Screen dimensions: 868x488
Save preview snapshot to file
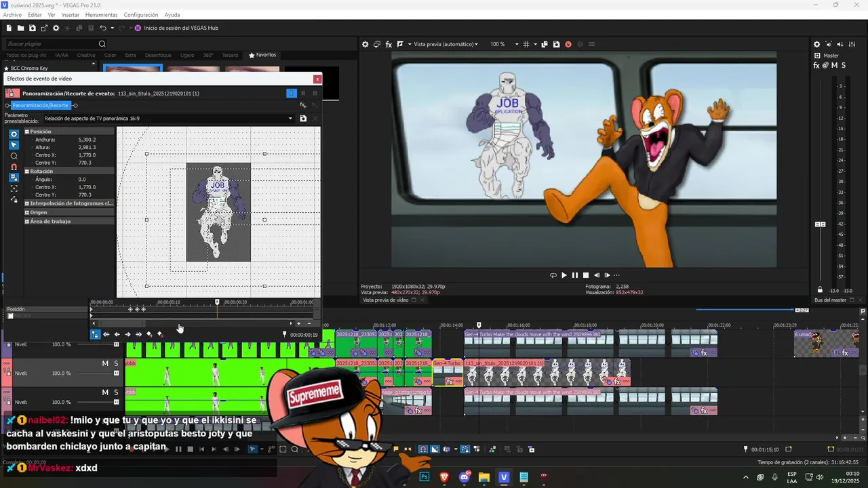pos(556,44)
